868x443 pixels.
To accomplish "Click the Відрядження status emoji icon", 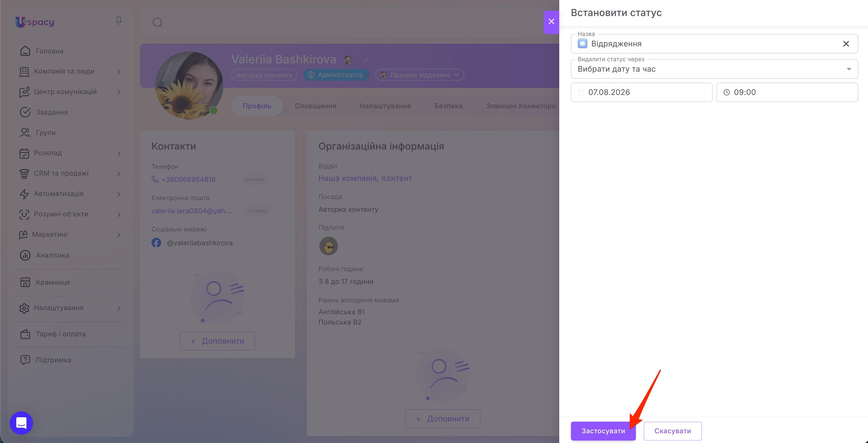I will [583, 44].
